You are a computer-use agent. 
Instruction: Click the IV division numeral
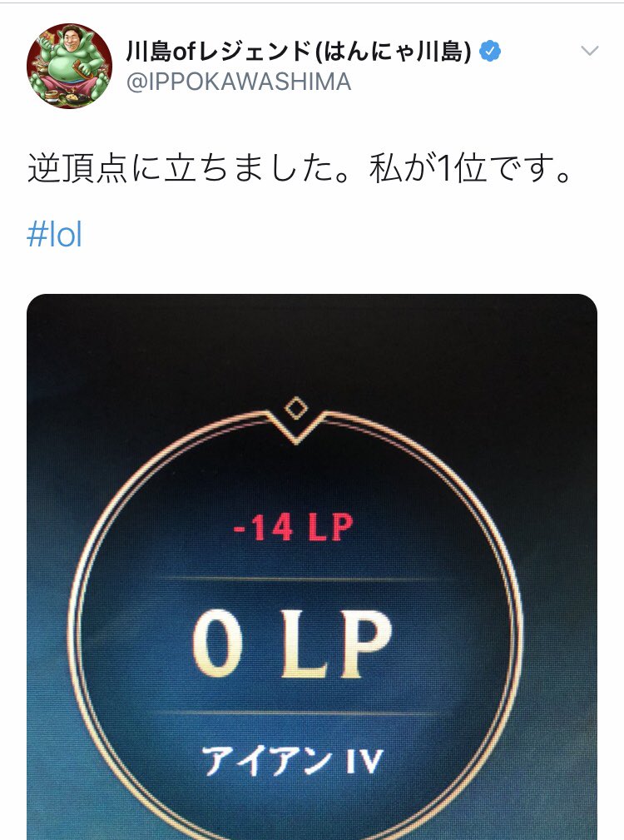(364, 761)
